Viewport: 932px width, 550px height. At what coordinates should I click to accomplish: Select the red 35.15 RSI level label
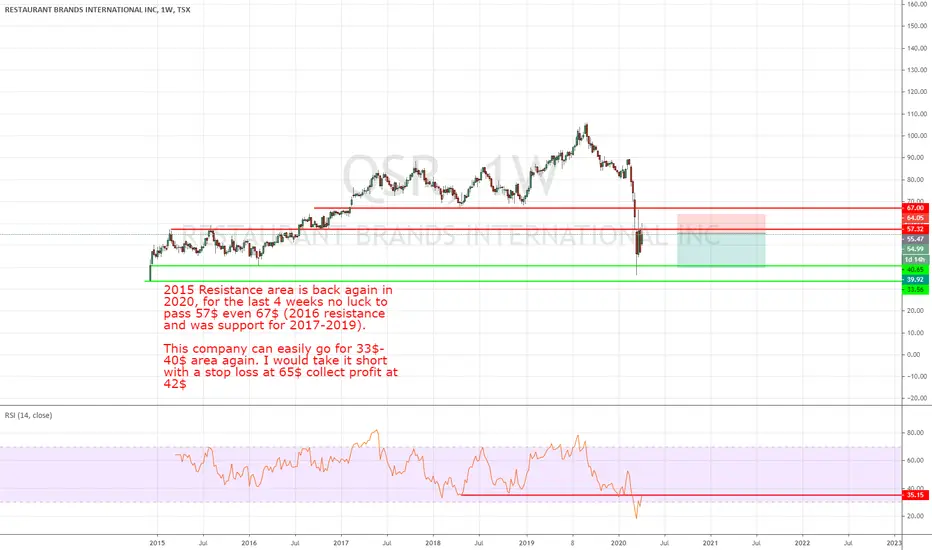tap(915, 495)
